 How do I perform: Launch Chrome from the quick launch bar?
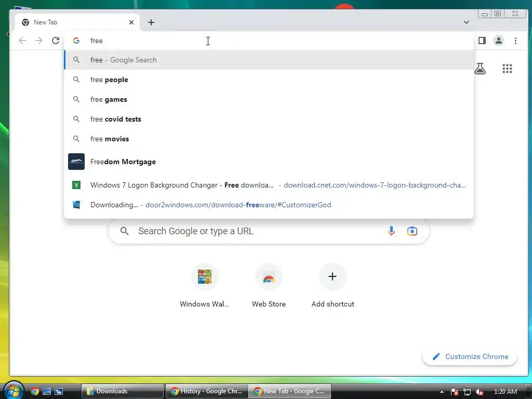[x=35, y=391]
